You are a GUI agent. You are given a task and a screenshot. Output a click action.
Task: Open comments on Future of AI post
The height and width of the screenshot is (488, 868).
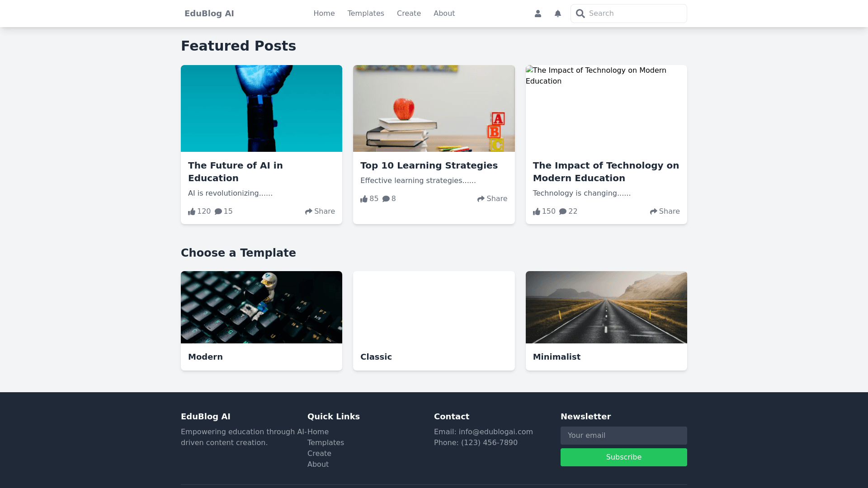(218, 211)
